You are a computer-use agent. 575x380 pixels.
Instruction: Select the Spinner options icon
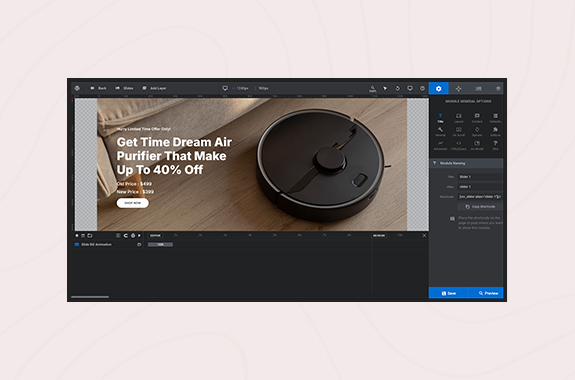pos(477,131)
